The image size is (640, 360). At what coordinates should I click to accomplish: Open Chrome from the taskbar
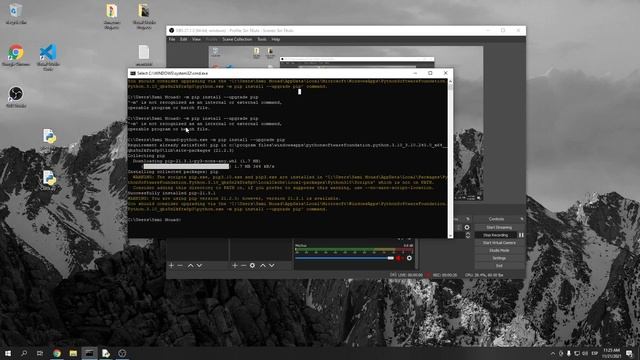(x=57, y=353)
